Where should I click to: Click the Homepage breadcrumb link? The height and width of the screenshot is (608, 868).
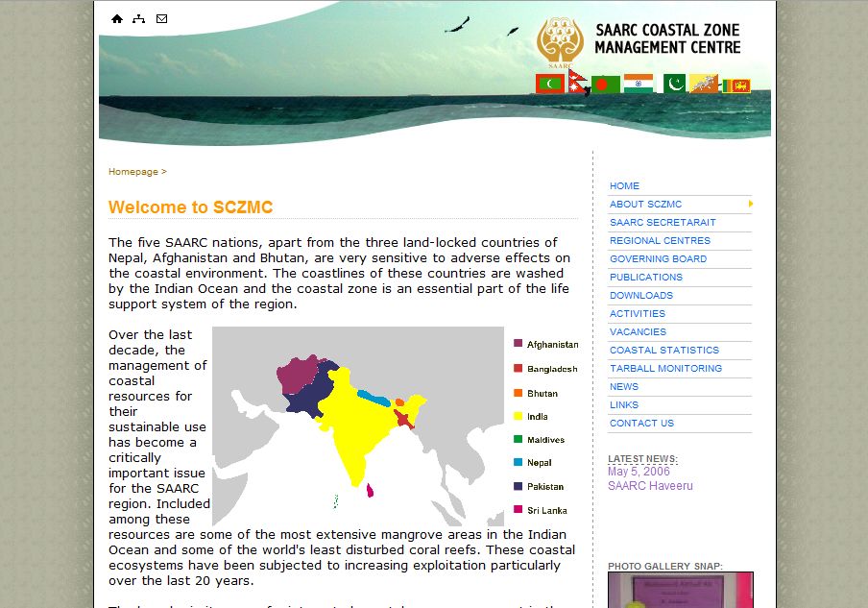click(x=133, y=172)
